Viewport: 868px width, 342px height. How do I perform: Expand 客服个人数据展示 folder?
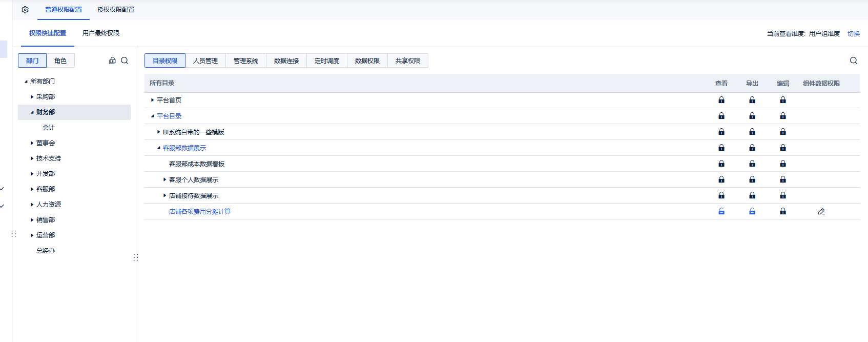(x=165, y=179)
